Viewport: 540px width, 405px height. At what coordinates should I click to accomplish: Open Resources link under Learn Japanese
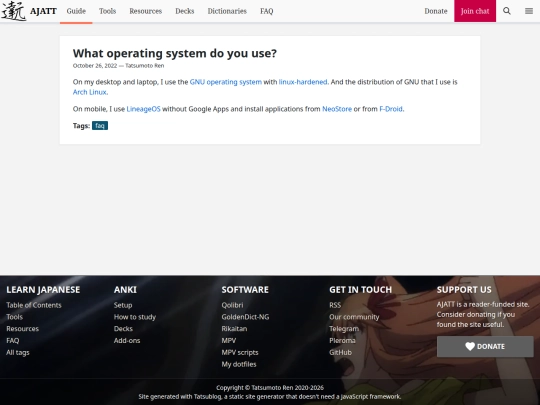click(22, 329)
